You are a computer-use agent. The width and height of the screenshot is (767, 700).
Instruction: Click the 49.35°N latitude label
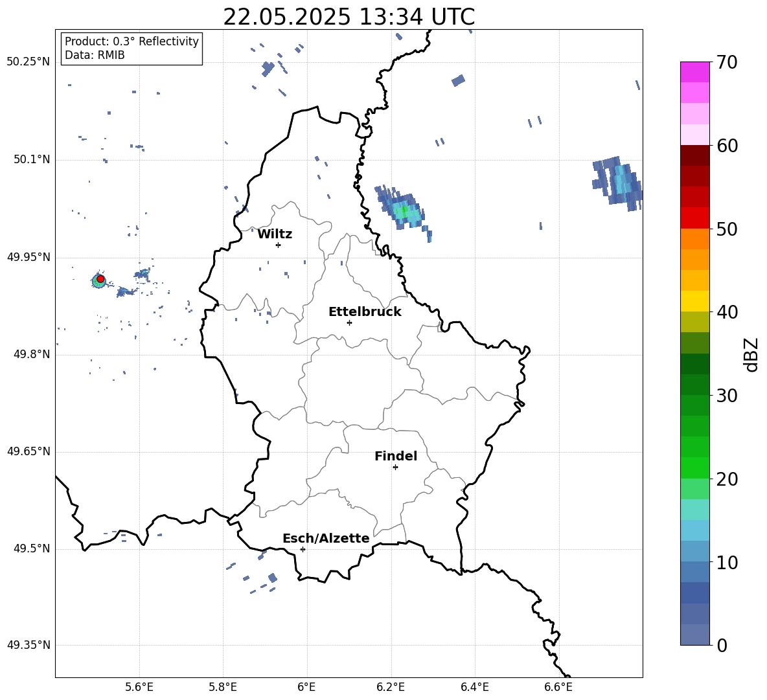pos(29,645)
